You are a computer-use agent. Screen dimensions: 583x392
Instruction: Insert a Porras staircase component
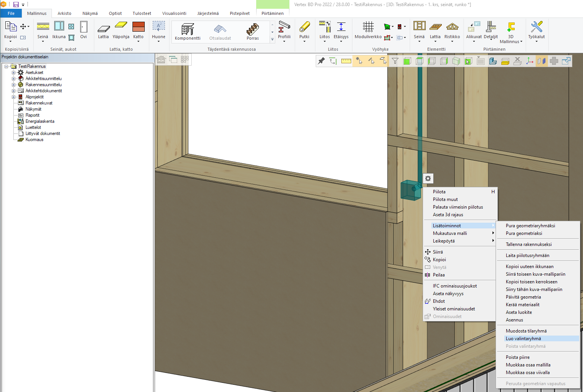252,31
